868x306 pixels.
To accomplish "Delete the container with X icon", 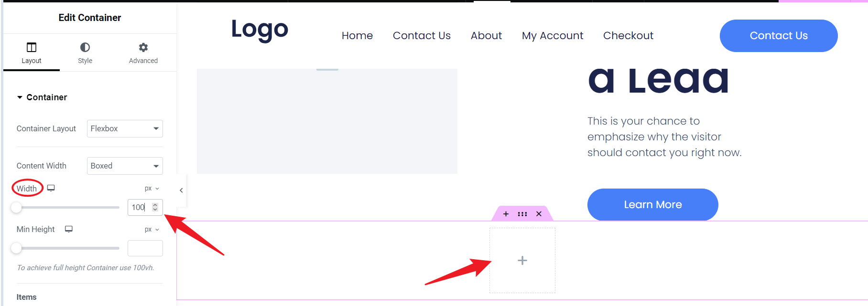I will (539, 214).
